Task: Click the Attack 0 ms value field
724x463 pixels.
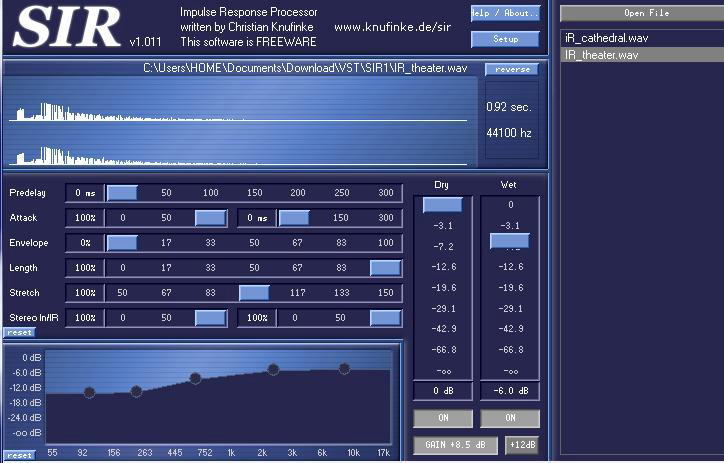Action: (257, 218)
